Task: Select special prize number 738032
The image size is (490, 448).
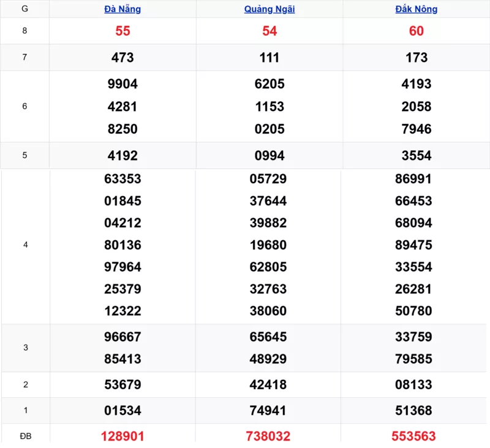Action: 269,436
